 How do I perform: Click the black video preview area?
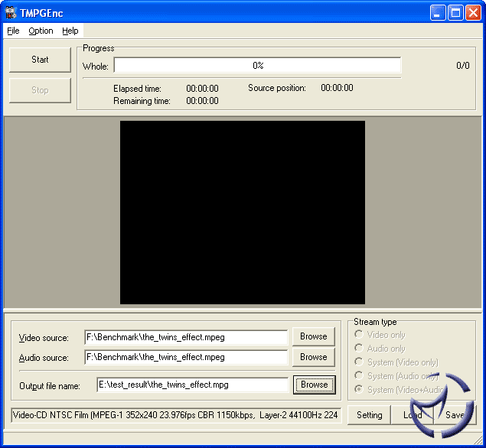tap(242, 212)
